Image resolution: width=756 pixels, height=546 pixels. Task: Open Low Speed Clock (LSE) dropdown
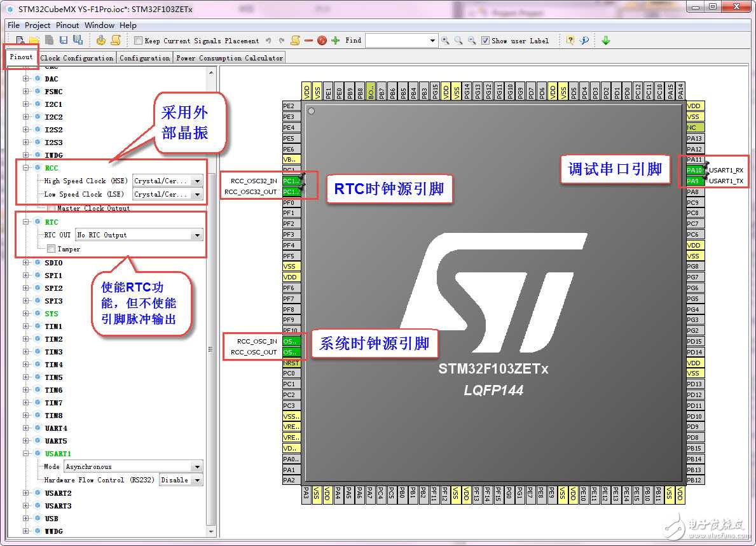coord(197,195)
